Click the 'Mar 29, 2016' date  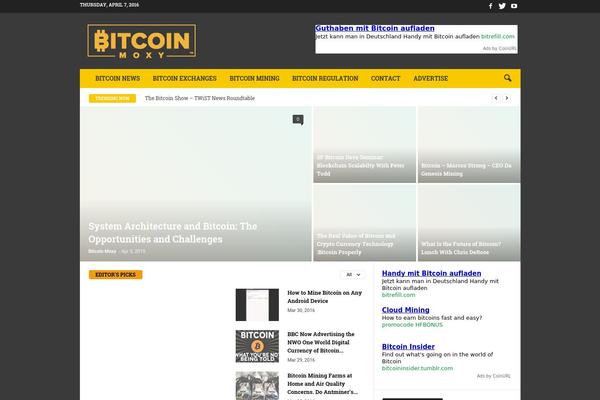(301, 360)
